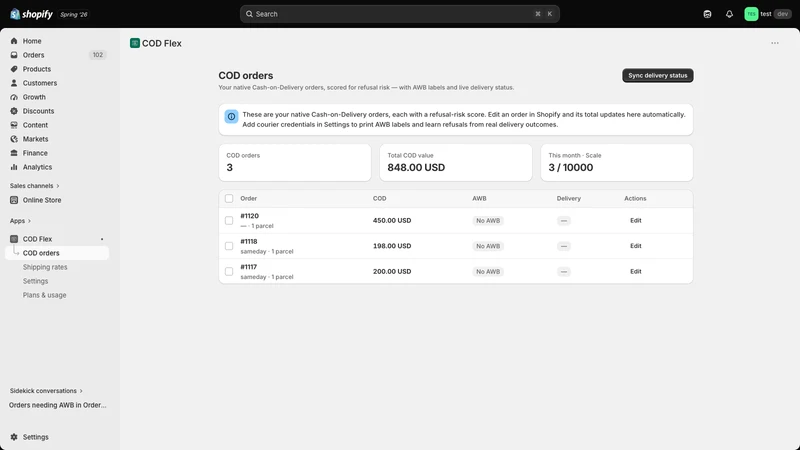Image resolution: width=800 pixels, height=450 pixels.
Task: Click Sync delivery status button
Action: coord(658,76)
